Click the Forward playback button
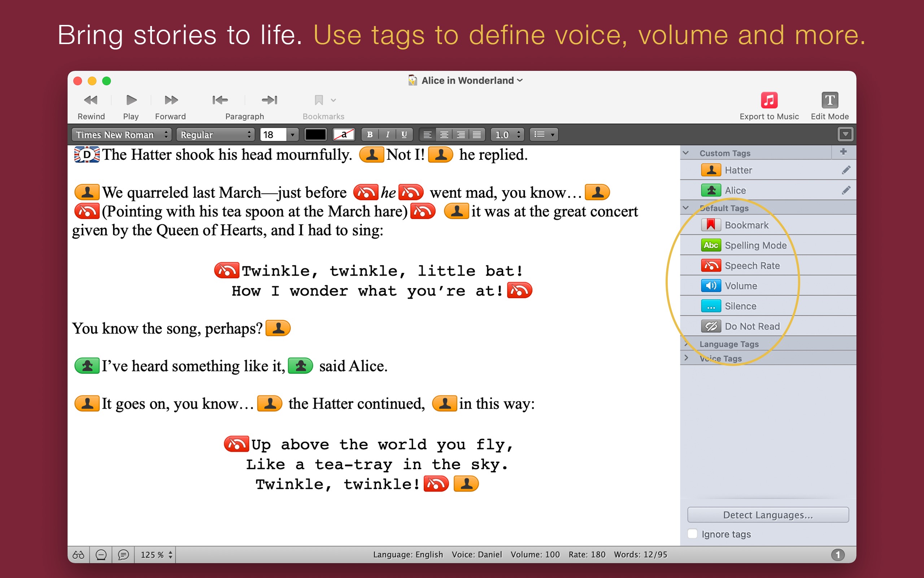Screen dimensions: 924x578 point(171,100)
